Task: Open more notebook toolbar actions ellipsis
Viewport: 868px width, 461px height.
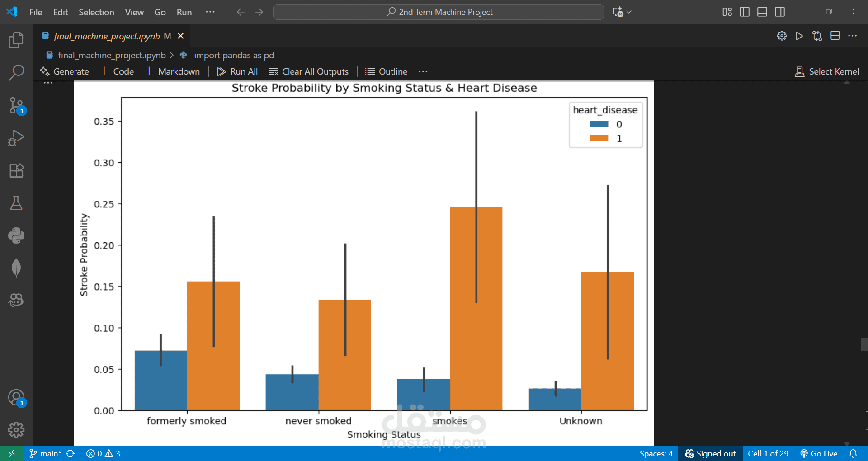Action: point(423,71)
